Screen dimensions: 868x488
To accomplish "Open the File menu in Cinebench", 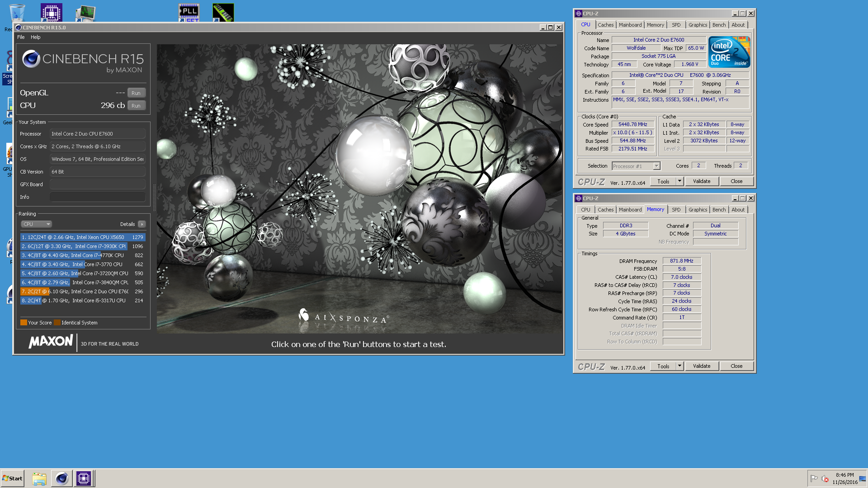I will [21, 38].
